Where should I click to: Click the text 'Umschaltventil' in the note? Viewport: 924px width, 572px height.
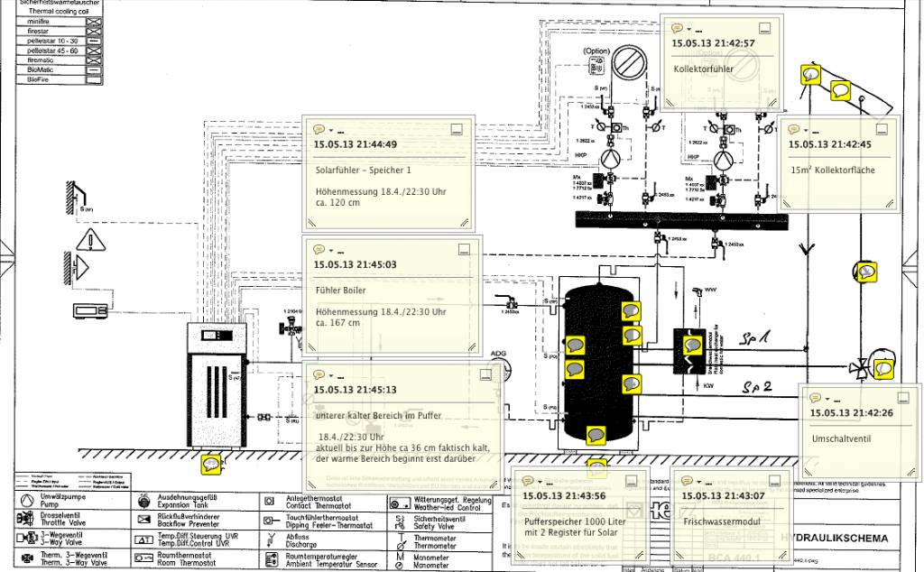click(841, 438)
